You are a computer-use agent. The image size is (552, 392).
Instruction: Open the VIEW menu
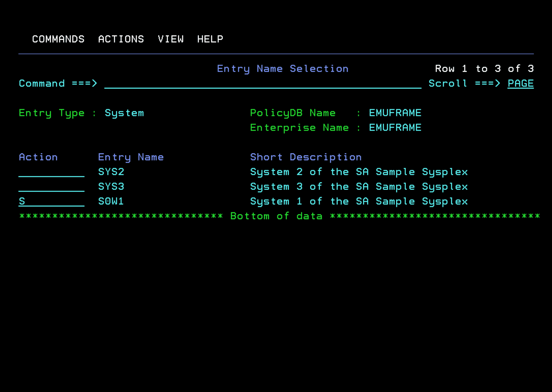click(171, 39)
